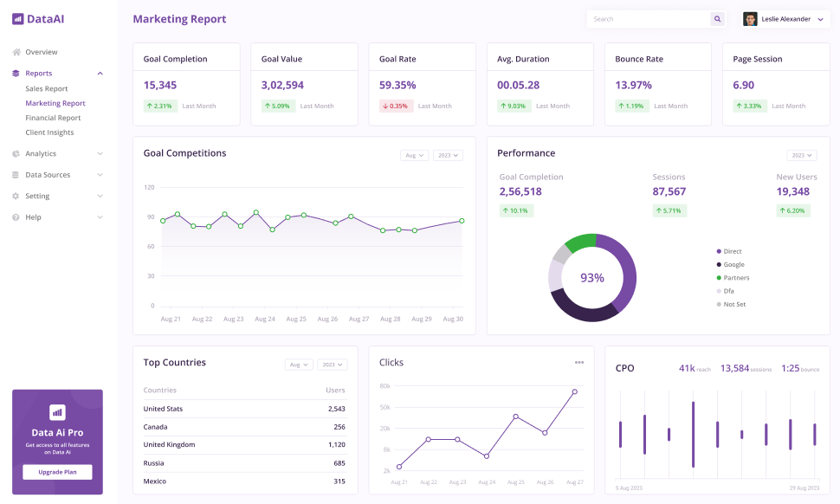Open the Aug month dropdown in Goal Competitions

(413, 154)
